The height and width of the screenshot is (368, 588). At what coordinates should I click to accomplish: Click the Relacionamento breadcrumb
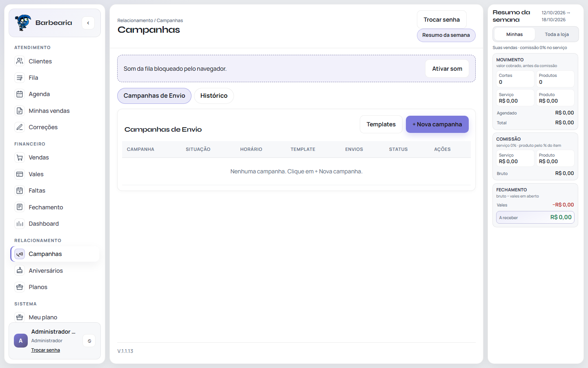click(x=135, y=20)
